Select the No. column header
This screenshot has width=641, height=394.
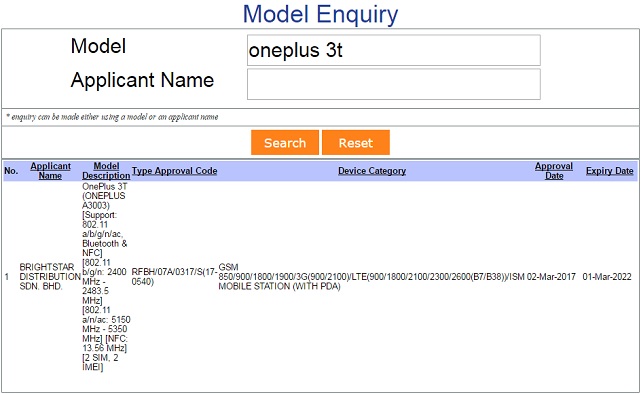(x=11, y=171)
